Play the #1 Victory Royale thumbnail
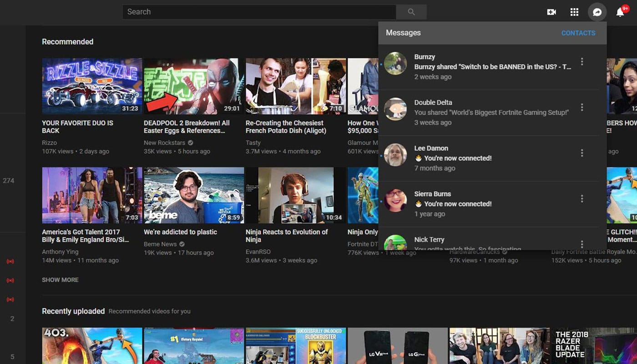Image resolution: width=637 pixels, height=364 pixels. (x=194, y=346)
